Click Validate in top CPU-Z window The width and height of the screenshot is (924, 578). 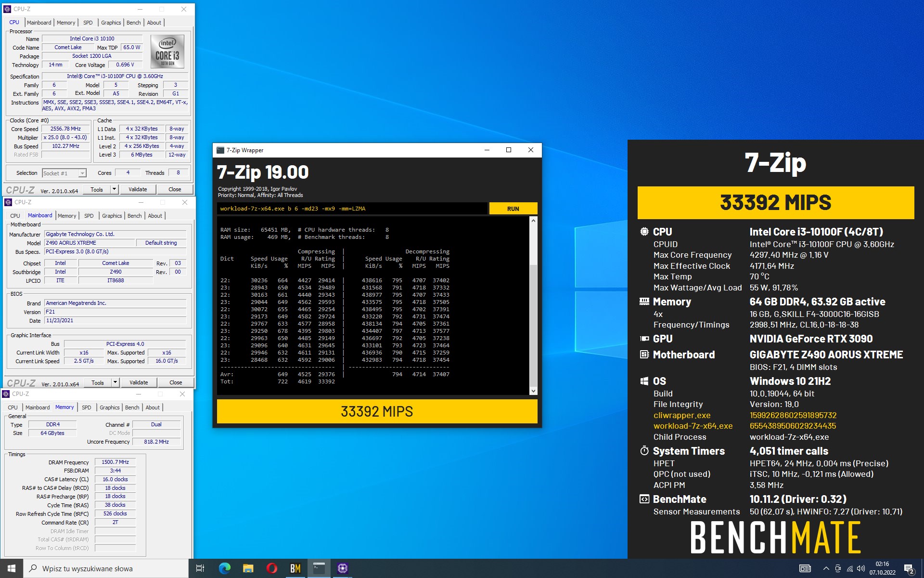(138, 189)
